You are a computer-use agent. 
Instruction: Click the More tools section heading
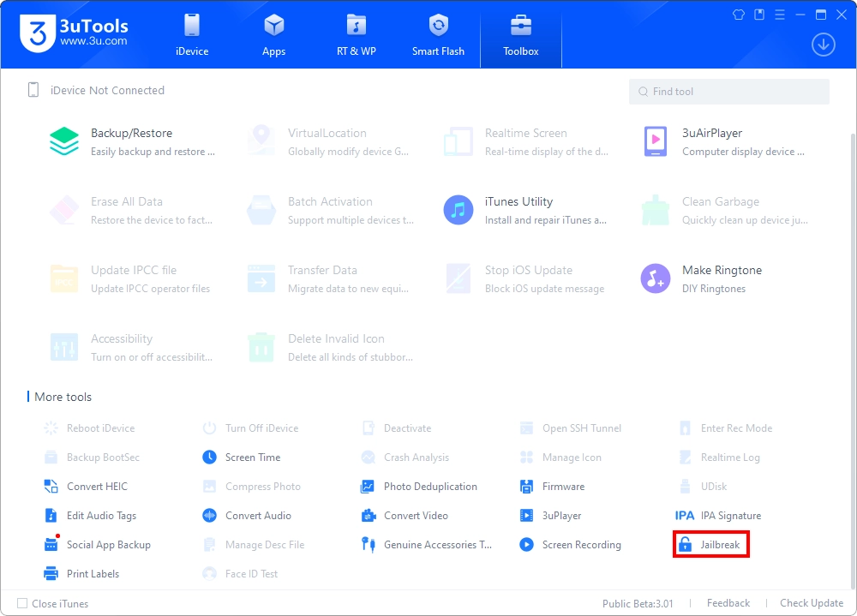coord(63,397)
